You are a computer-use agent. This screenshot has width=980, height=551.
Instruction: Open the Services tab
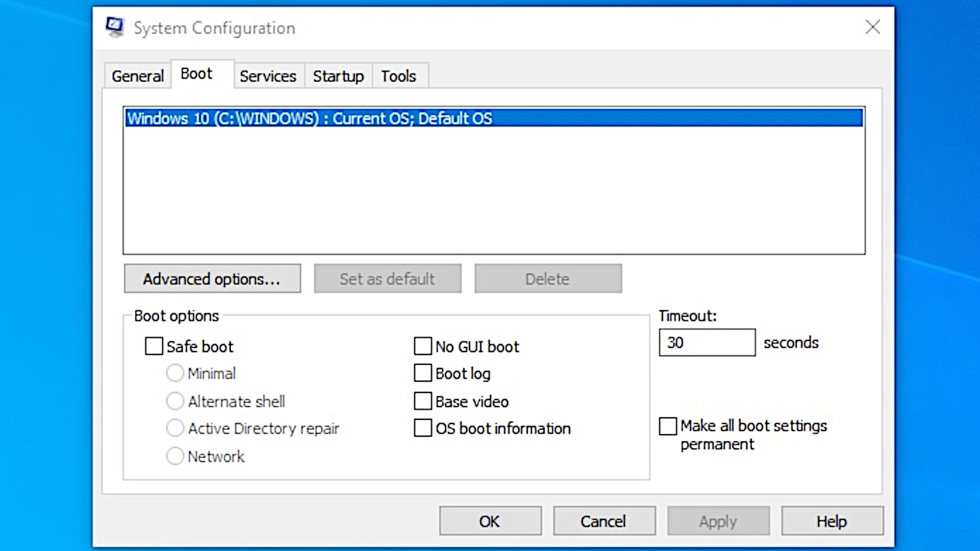click(x=268, y=76)
